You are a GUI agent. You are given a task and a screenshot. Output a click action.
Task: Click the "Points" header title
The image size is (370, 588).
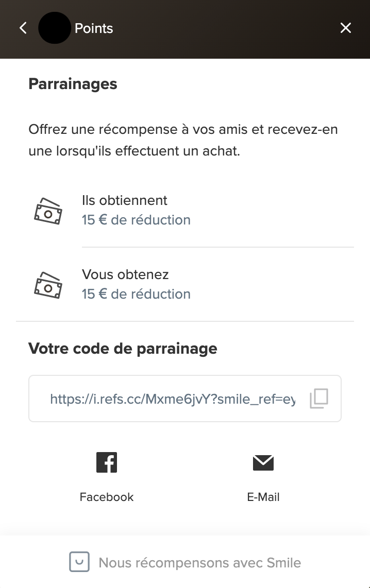94,28
